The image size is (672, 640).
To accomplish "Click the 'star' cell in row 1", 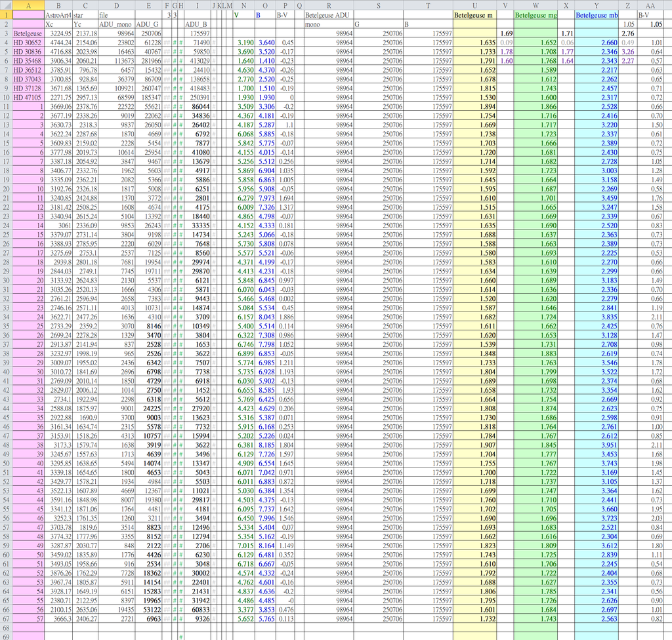I will [85, 15].
